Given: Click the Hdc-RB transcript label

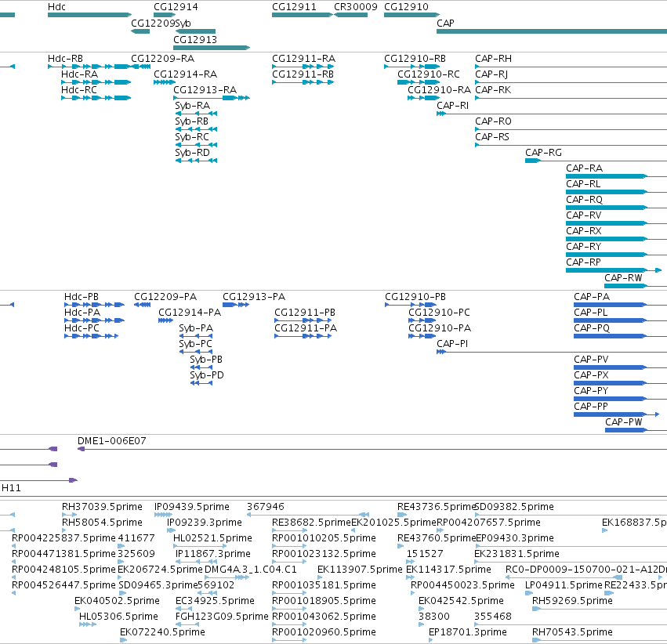Looking at the screenshot, I should click(65, 58).
